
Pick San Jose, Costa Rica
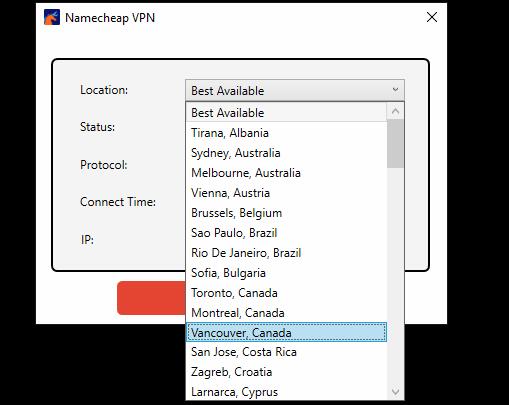tap(286, 352)
